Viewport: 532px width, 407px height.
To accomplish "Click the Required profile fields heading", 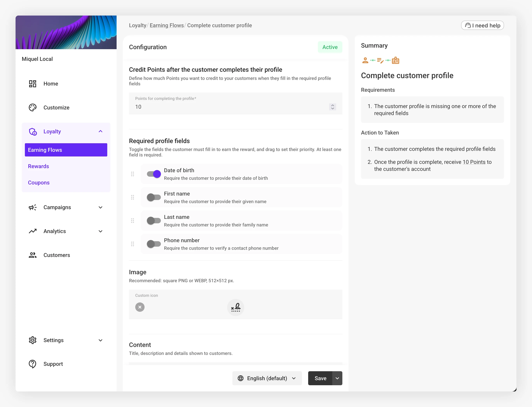I will coord(159,141).
